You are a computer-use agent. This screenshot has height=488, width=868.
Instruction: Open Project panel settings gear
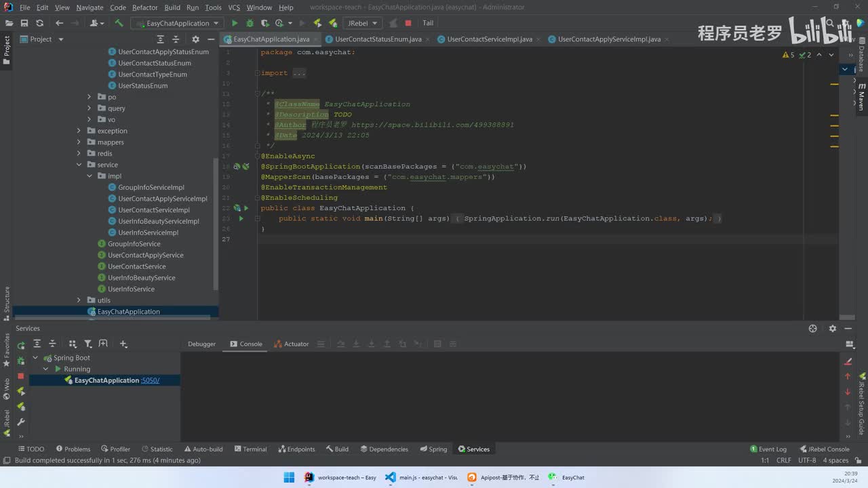[195, 39]
